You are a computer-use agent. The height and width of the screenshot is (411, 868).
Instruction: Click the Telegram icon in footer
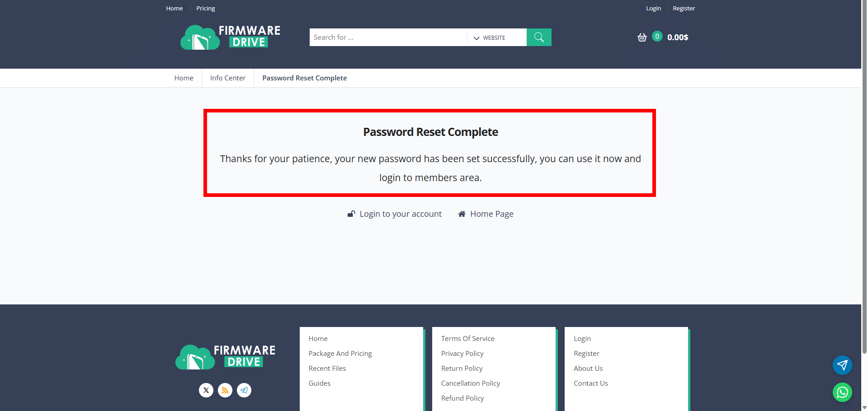pos(244,390)
